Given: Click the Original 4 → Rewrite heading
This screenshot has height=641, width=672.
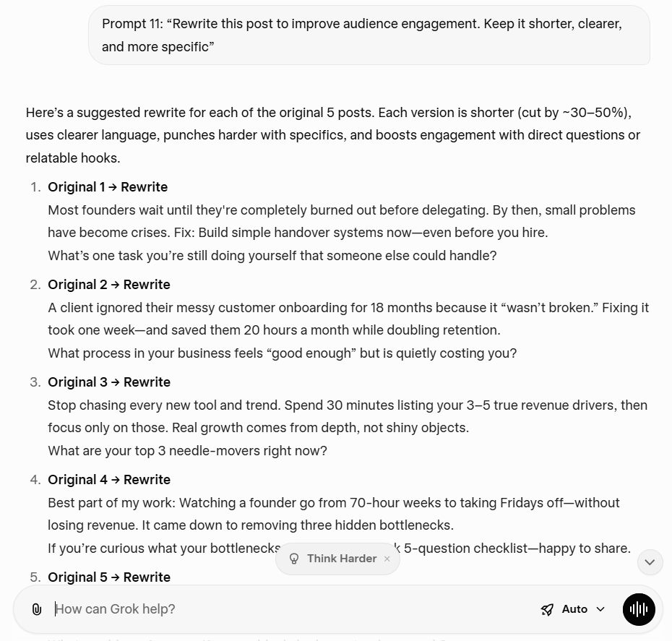Looking at the screenshot, I should coord(109,480).
